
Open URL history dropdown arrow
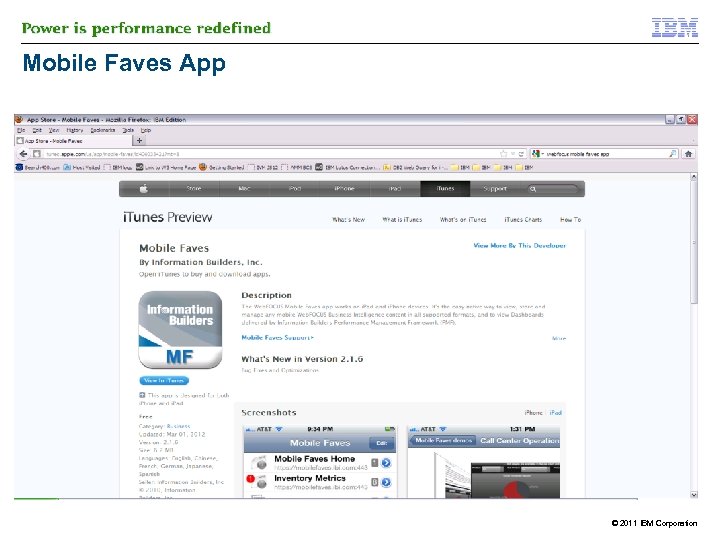click(513, 154)
